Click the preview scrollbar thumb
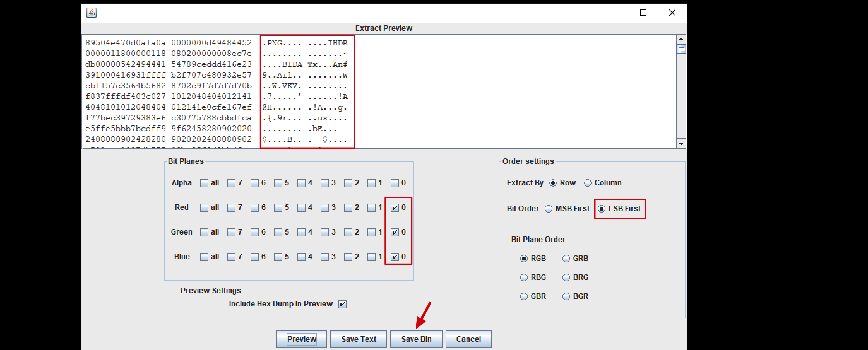Screen dimensions: 868x350 pos(681,49)
